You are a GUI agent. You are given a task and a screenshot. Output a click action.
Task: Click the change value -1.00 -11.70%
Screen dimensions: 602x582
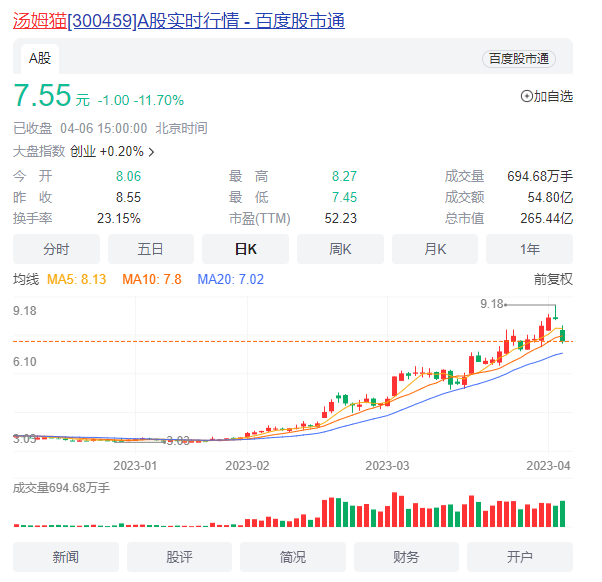(x=141, y=100)
